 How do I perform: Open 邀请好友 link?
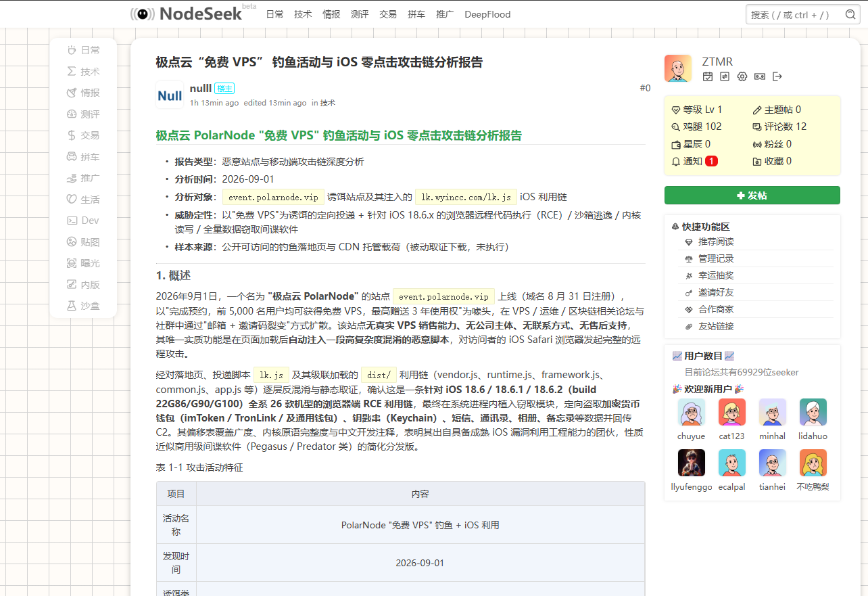click(x=716, y=292)
